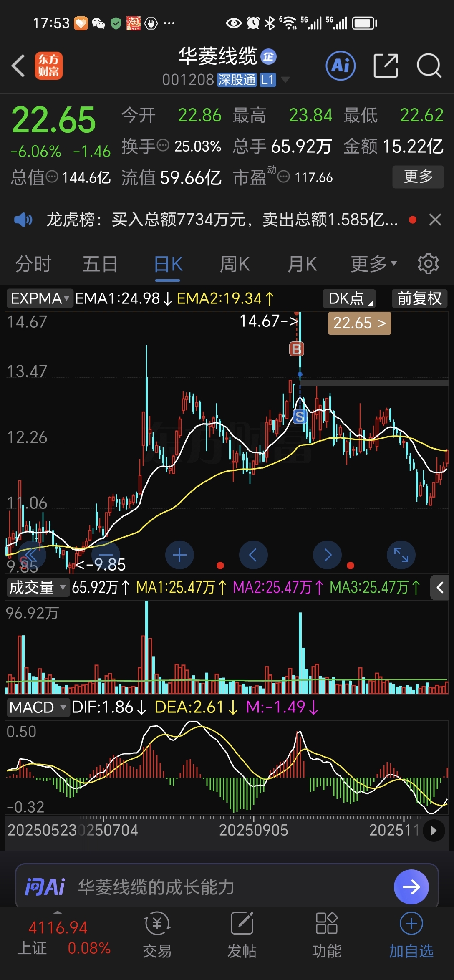Switch to the 周K tab
The height and width of the screenshot is (980, 454).
[x=235, y=264]
